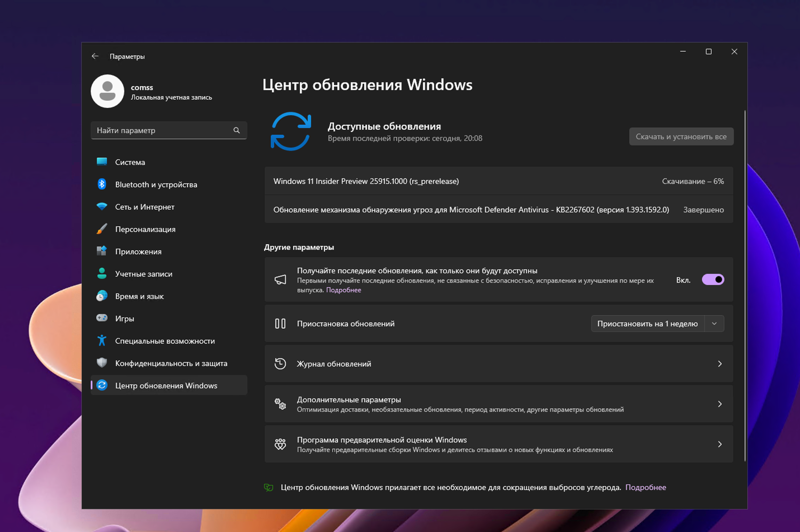Open pause duration dropdown arrow
Image resolution: width=800 pixels, height=532 pixels.
click(715, 323)
